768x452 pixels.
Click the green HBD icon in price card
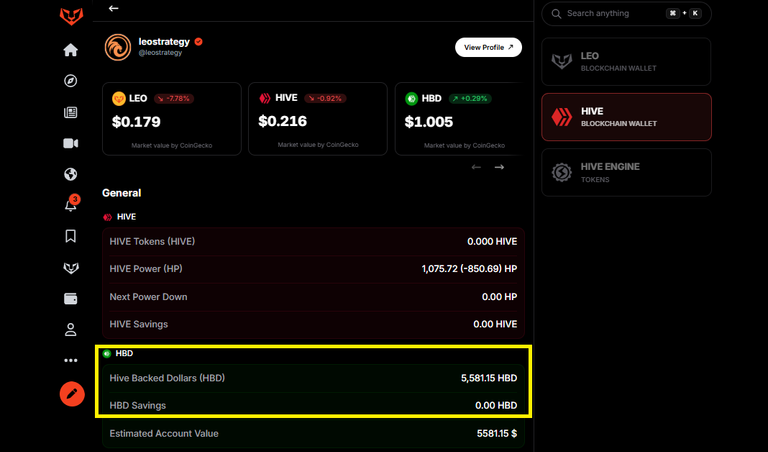point(411,98)
